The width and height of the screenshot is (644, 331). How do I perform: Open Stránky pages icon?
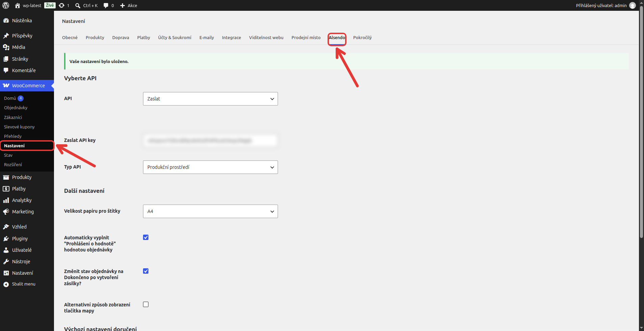click(6, 59)
